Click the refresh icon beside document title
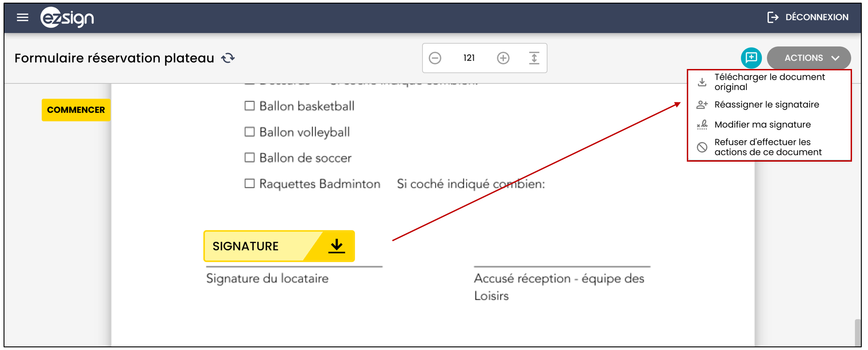The width and height of the screenshot is (868, 350). [228, 58]
